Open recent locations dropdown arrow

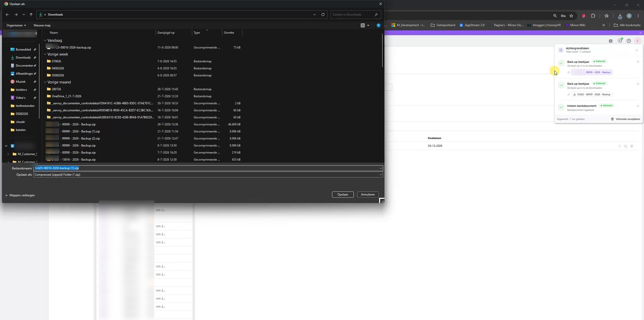23,15
